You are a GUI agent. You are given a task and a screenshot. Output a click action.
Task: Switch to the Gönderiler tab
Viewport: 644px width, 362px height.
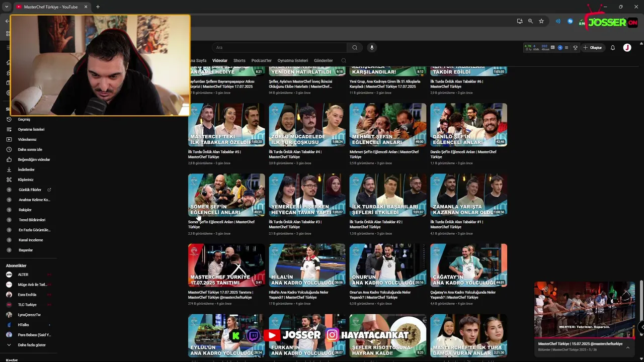click(x=324, y=60)
